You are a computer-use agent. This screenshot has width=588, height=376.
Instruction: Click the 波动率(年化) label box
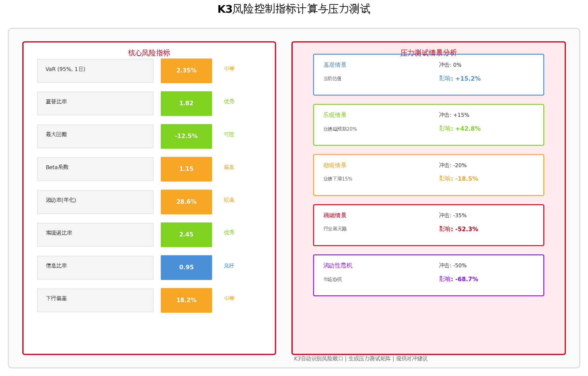click(x=95, y=202)
